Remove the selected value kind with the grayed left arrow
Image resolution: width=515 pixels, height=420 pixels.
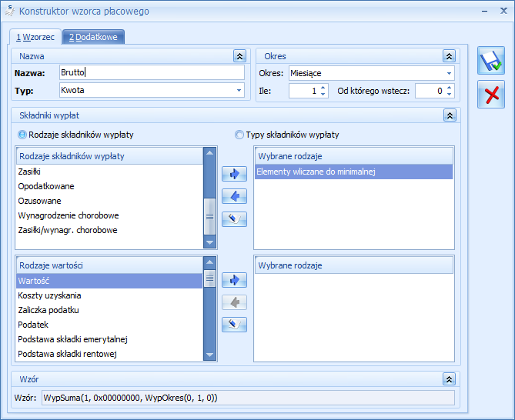tap(234, 302)
